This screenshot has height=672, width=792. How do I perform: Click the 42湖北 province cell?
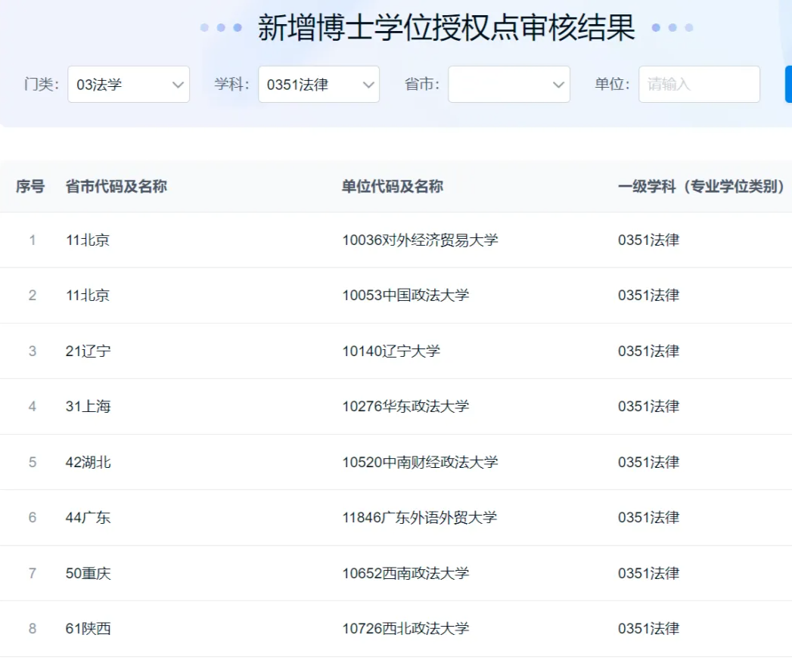[89, 462]
